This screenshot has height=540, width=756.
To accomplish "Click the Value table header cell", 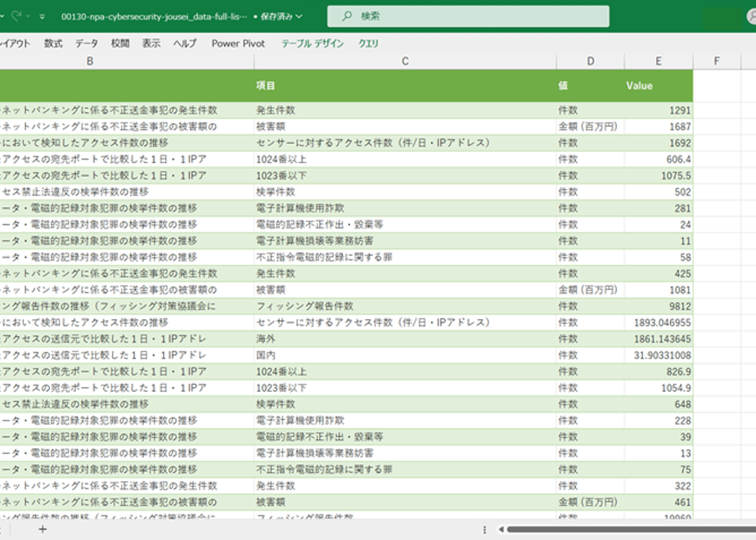I will 659,85.
